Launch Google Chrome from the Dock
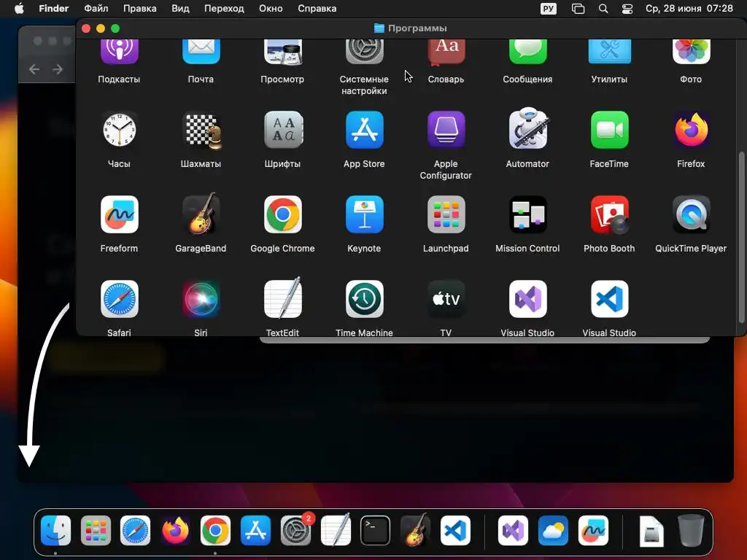This screenshot has height=560, width=747. [215, 530]
